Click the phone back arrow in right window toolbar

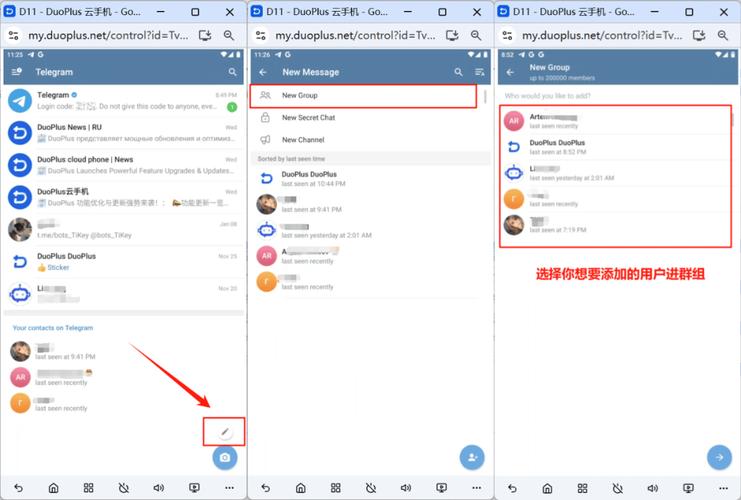pyautogui.click(x=512, y=488)
